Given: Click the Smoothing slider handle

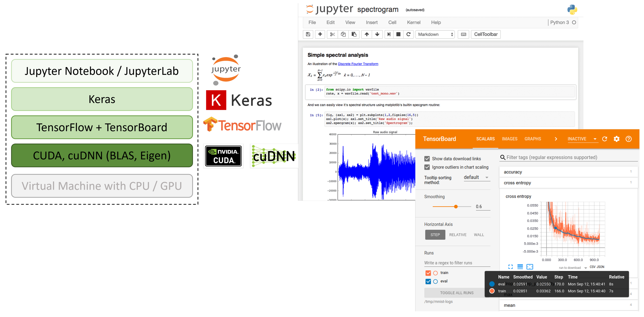Looking at the screenshot, I should coord(456,207).
